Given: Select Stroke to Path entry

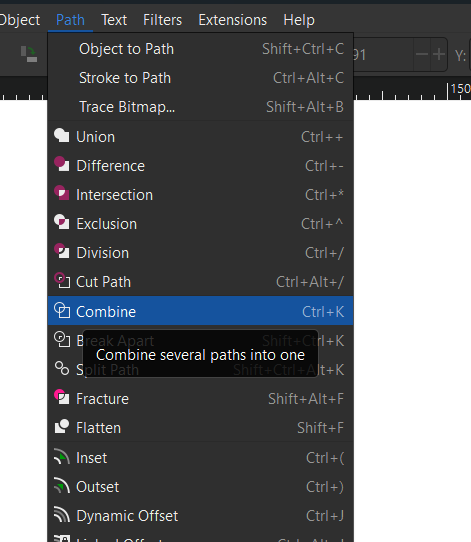Looking at the screenshot, I should (200, 78).
